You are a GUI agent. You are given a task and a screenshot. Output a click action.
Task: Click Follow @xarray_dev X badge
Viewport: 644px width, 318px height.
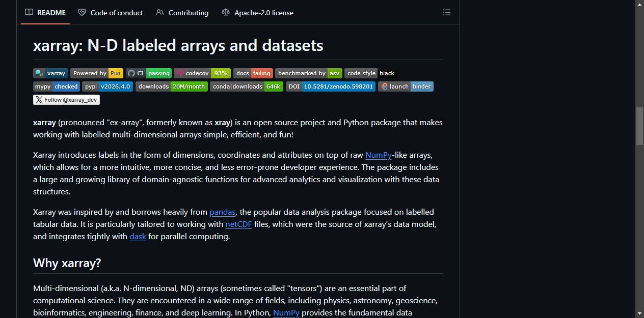(66, 100)
